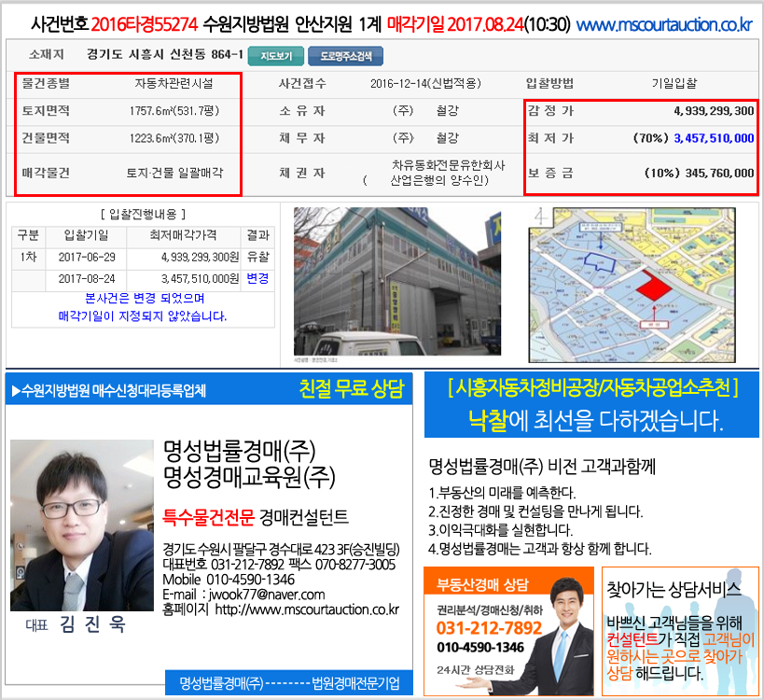Click land area 1757.6㎡(531.7평)
Screen dimensions: 764x700
[x=174, y=111]
